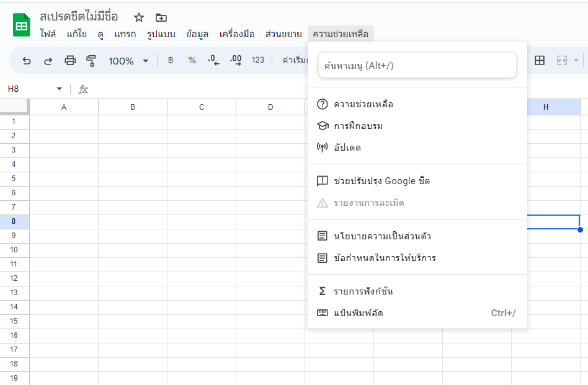Screen dimensions: 588x385
Task: Open the borders menu
Action: pyautogui.click(x=540, y=60)
